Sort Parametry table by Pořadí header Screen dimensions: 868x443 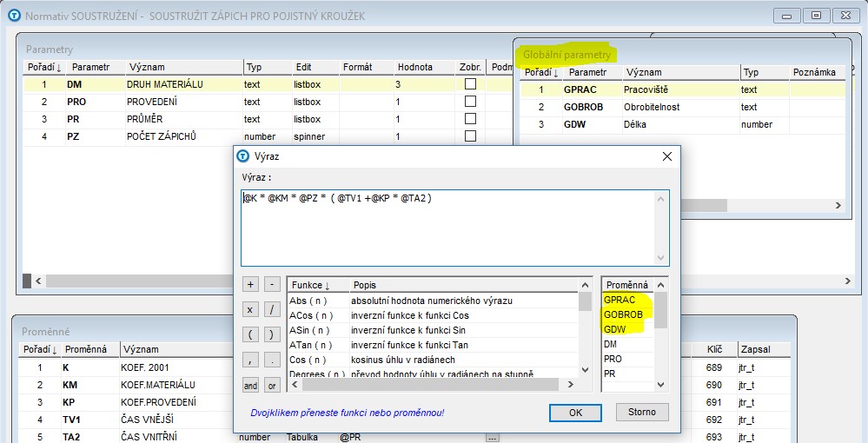click(44, 67)
